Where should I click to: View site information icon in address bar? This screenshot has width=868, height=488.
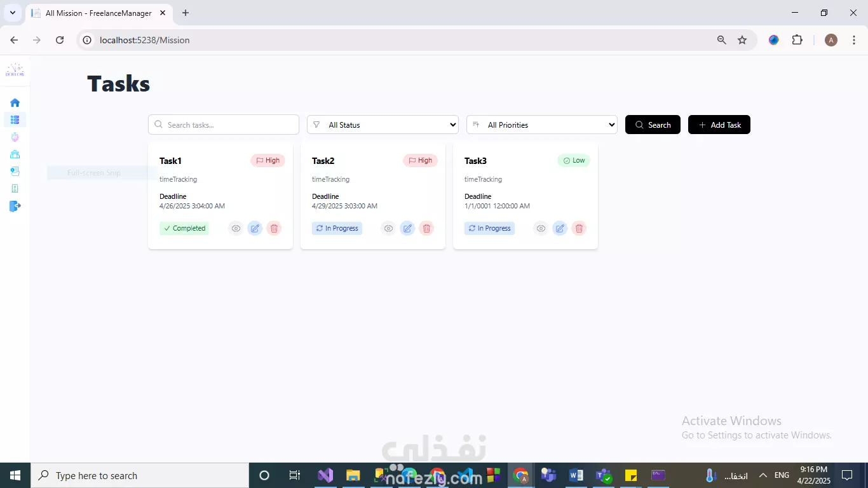(x=88, y=40)
